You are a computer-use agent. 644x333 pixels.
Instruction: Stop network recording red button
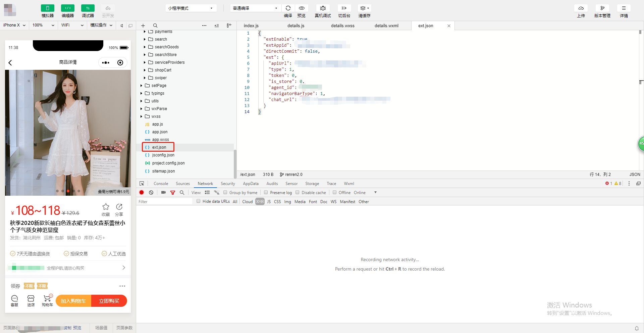tap(142, 193)
